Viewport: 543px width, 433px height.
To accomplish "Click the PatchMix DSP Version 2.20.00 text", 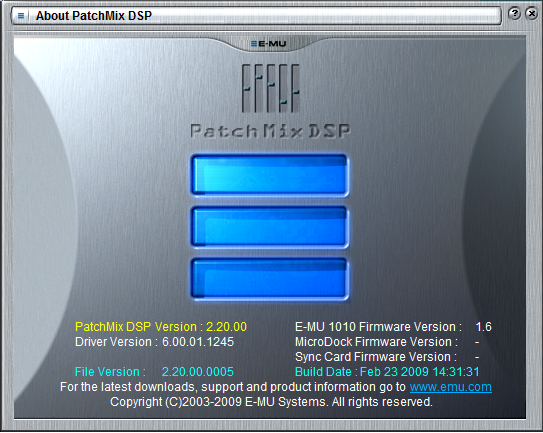I will [161, 327].
